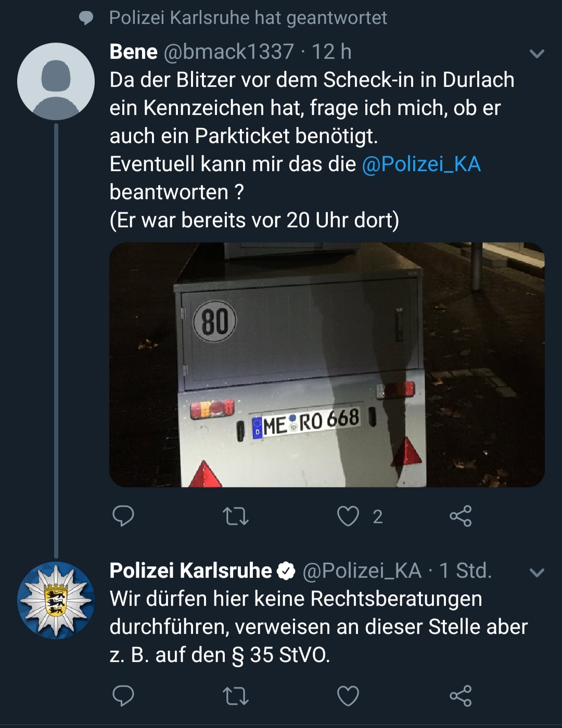Image resolution: width=562 pixels, height=728 pixels.
Task: Share the Polizei Karlsruhe reply
Action: pos(461,696)
